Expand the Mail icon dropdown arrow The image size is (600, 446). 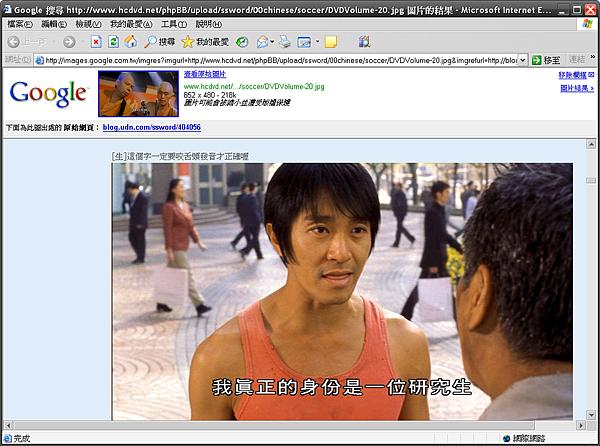pos(272,42)
